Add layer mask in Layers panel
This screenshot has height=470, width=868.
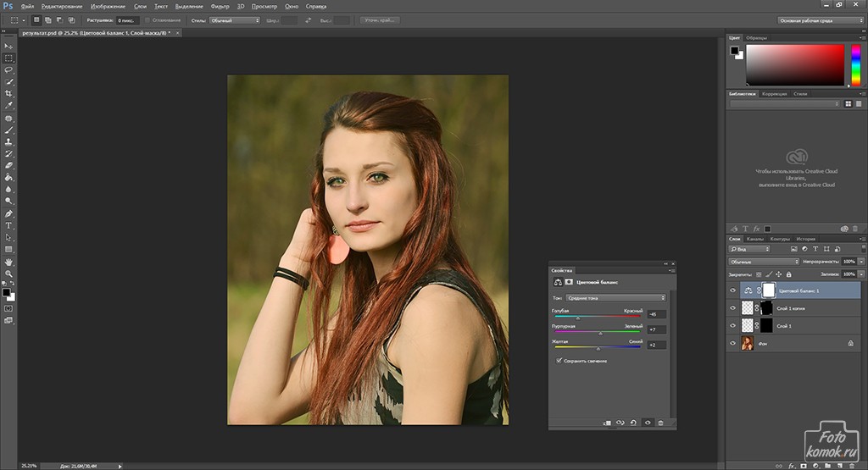point(804,466)
